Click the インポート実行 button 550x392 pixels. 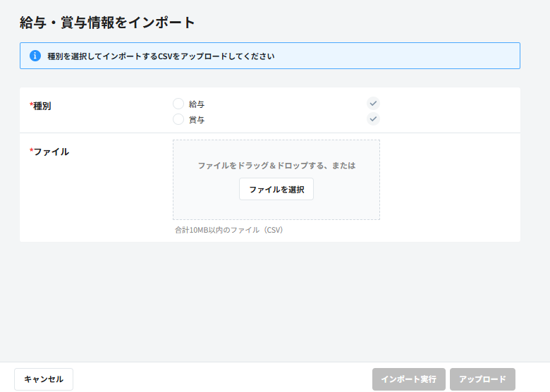coord(408,379)
